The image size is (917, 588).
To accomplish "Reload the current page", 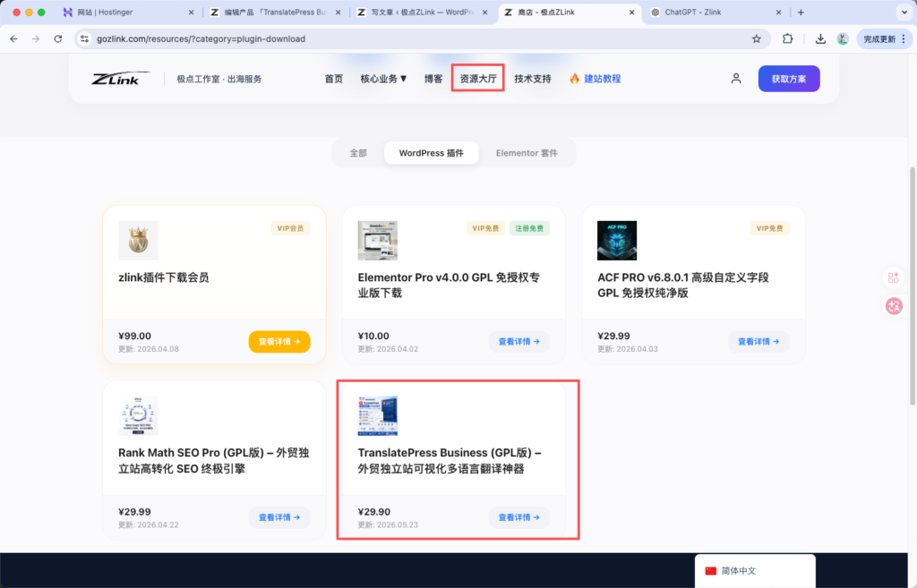I will [58, 38].
